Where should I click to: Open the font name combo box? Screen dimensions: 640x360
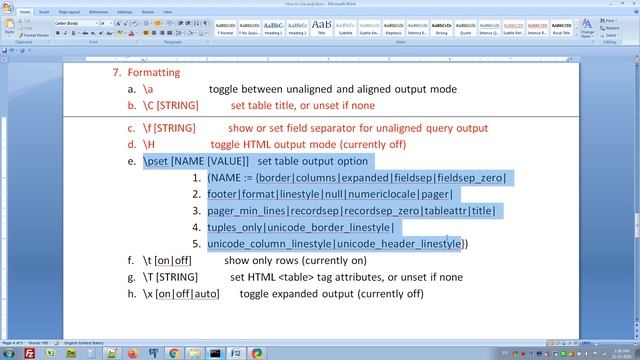coord(76,23)
